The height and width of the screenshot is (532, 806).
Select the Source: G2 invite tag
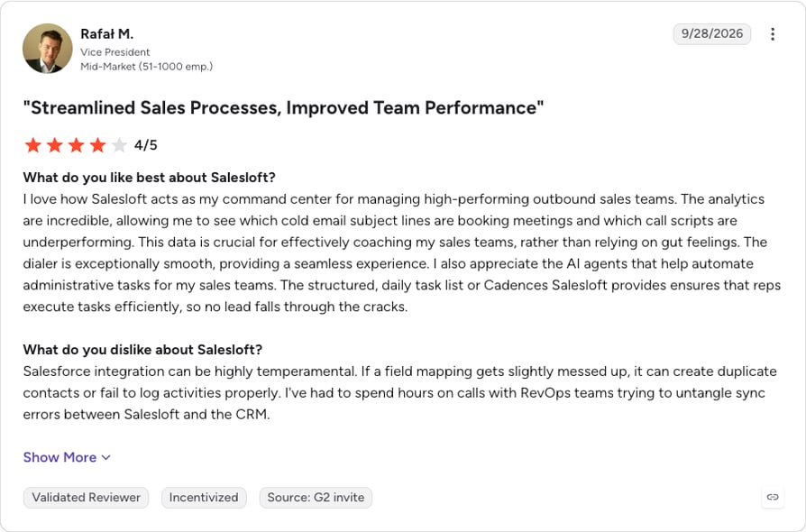tap(316, 498)
